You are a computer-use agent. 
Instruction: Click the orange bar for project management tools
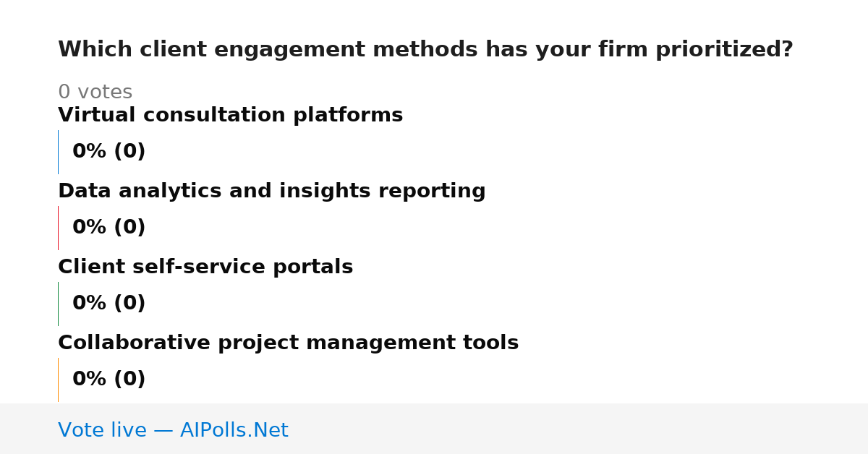click(x=58, y=380)
